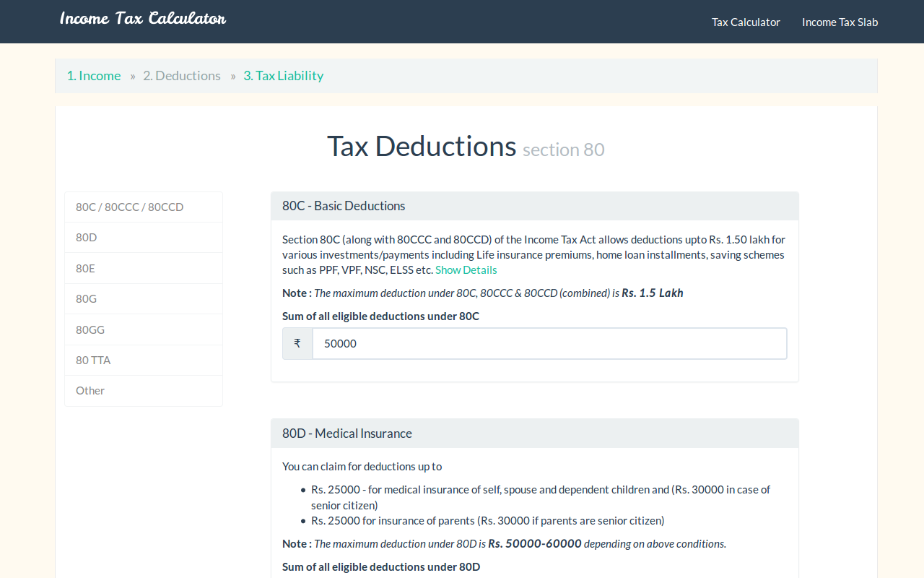Open the Income Tax Slab page
The width and height of the screenshot is (924, 578).
tap(840, 22)
